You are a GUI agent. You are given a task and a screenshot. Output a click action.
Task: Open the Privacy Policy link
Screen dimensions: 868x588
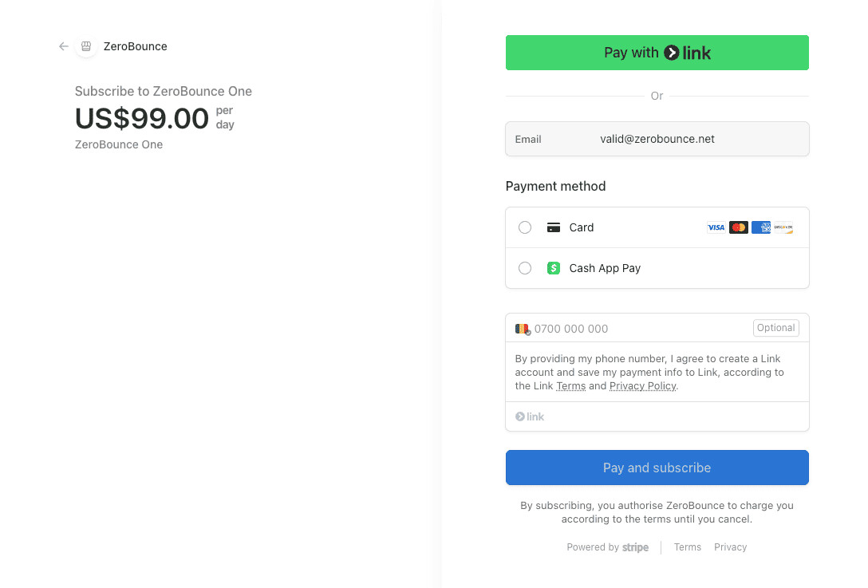click(x=642, y=385)
